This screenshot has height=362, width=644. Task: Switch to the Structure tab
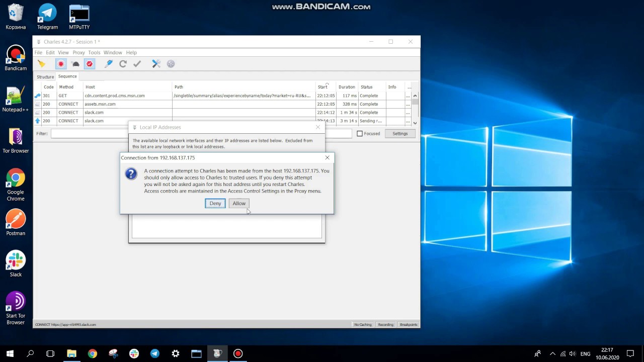click(45, 77)
